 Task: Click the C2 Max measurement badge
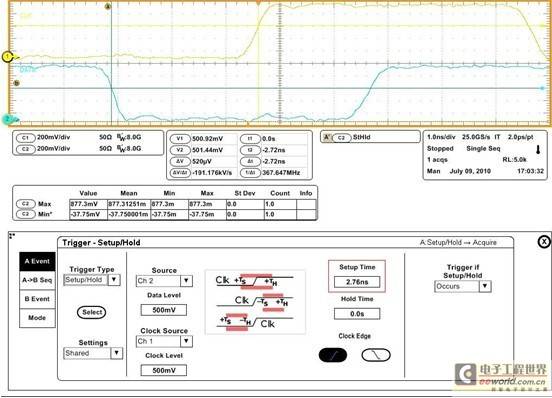pyautogui.click(x=26, y=204)
